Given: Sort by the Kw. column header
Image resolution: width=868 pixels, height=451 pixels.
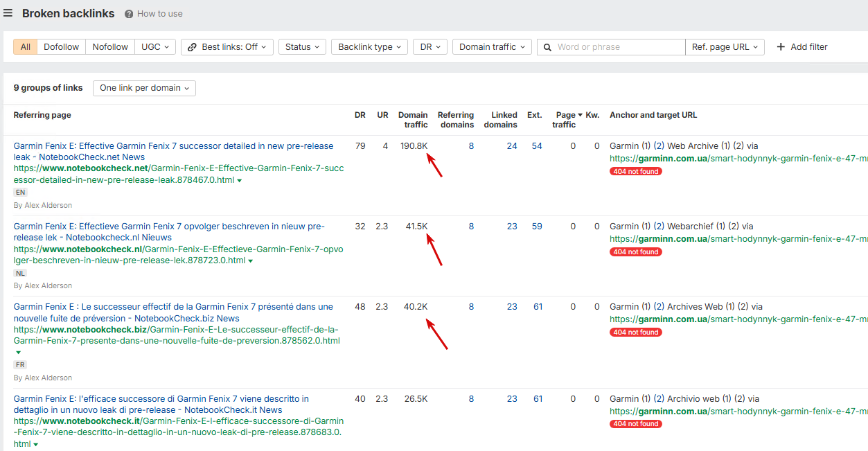Looking at the screenshot, I should click(592, 115).
